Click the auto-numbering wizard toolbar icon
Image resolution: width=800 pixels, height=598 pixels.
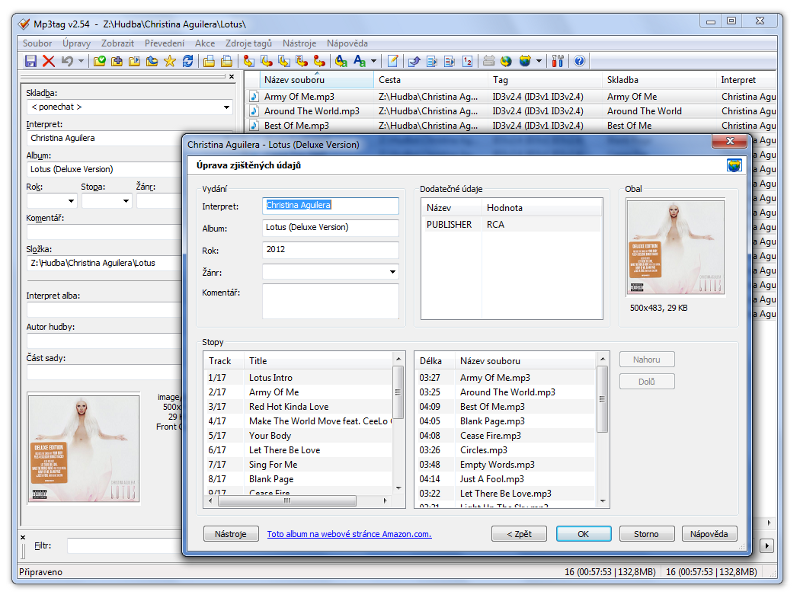(x=469, y=61)
